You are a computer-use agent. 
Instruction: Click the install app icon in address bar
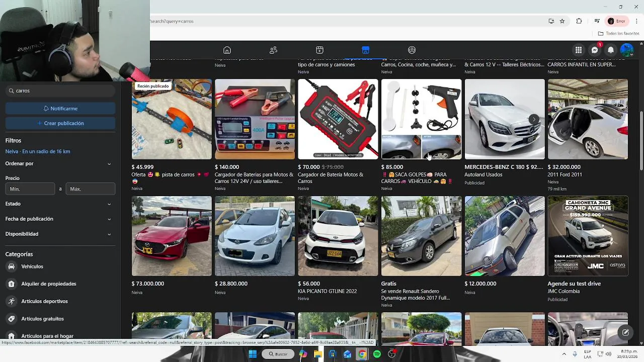click(x=551, y=21)
